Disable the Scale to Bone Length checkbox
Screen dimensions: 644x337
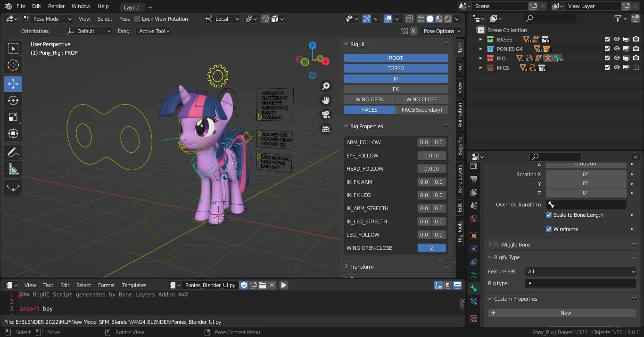click(x=548, y=215)
